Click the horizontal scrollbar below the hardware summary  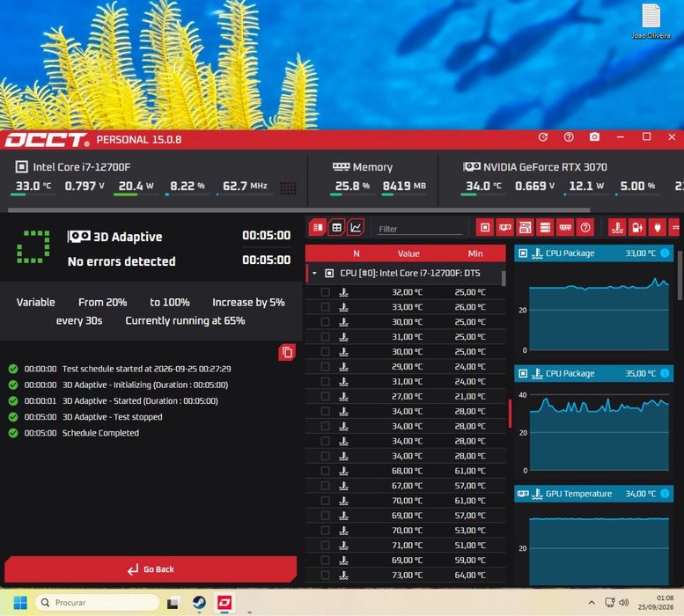pos(298,210)
